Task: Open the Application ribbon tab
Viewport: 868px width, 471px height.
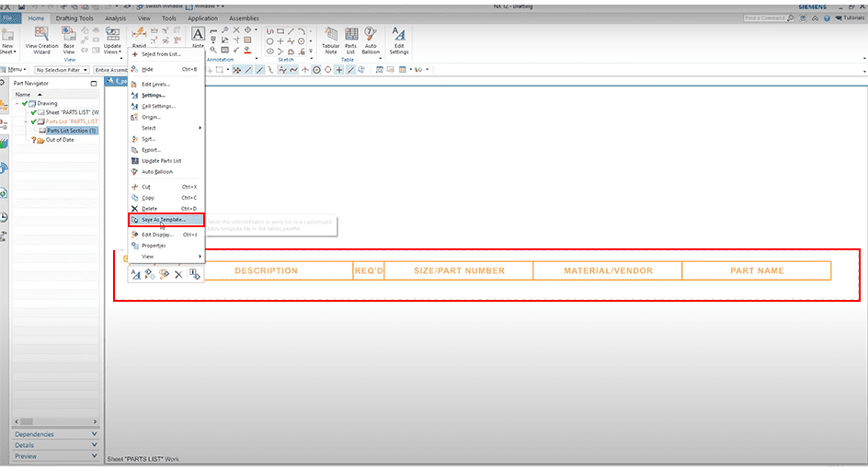Action: [202, 18]
